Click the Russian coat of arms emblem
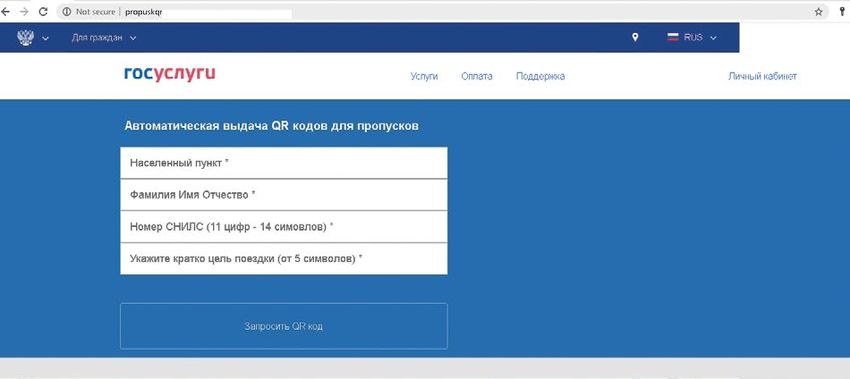850x379 pixels. [25, 37]
